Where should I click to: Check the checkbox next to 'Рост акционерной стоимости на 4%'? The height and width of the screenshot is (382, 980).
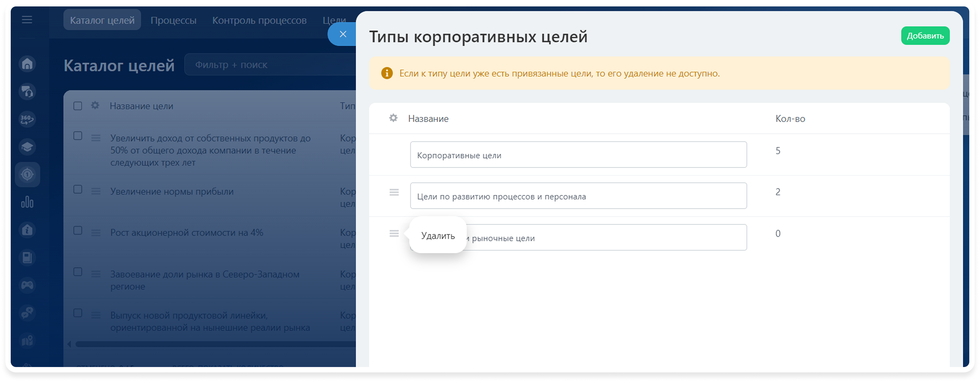(78, 230)
